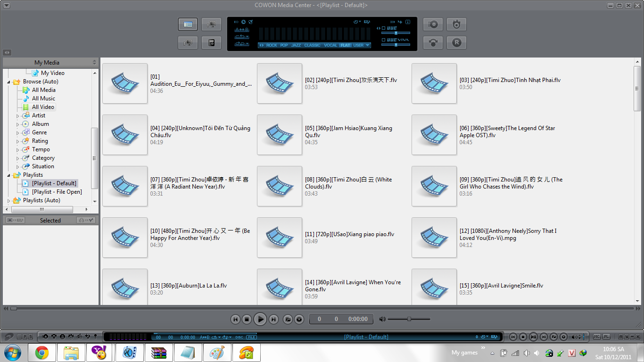Expand the Rating tree node
This screenshot has width=644, height=362.
click(x=18, y=141)
